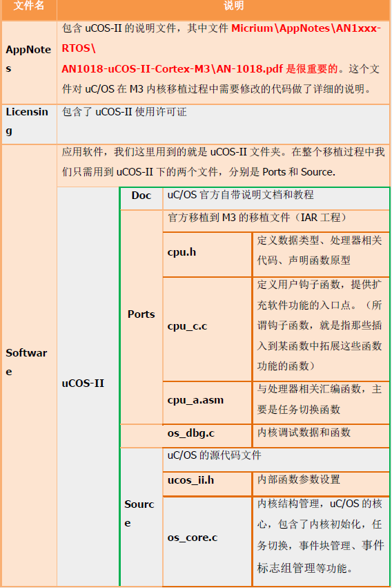Click the 与处理器相关汇编函数 description
Image resolution: width=392 pixels, height=588 pixels.
click(x=320, y=399)
